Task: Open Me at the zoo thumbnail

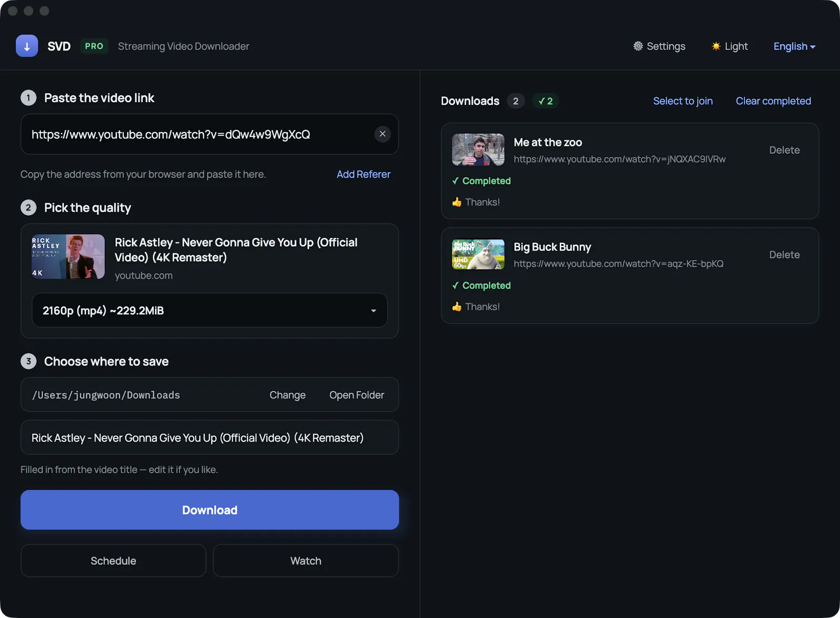Action: point(478,150)
